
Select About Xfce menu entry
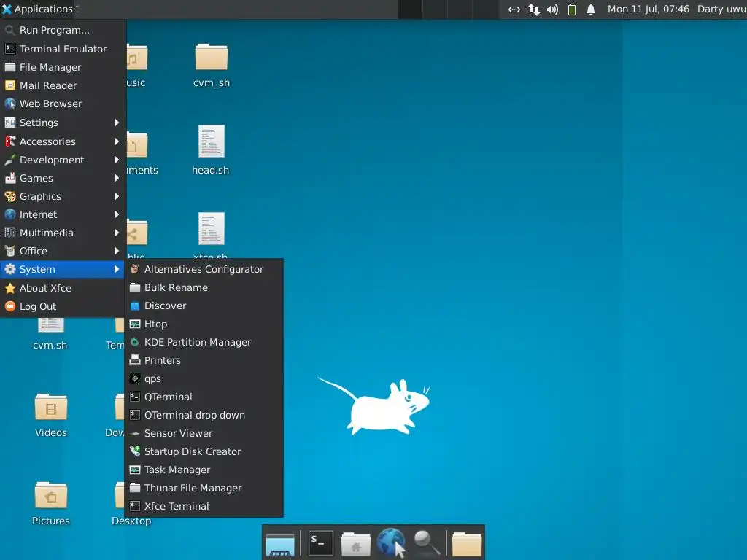[x=63, y=288]
